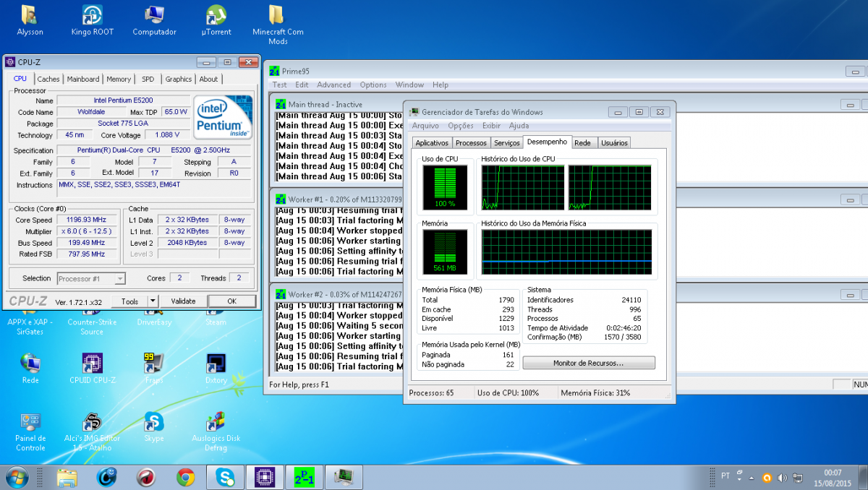The height and width of the screenshot is (490, 868).
Task: Launch the Kingo ROOT desktop shortcut
Action: coord(92,20)
